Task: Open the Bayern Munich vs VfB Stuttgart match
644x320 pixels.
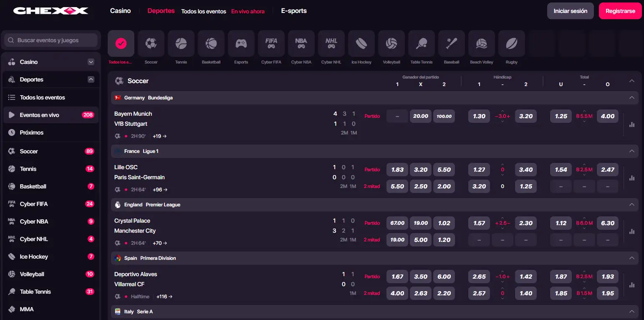Action: 133,119
